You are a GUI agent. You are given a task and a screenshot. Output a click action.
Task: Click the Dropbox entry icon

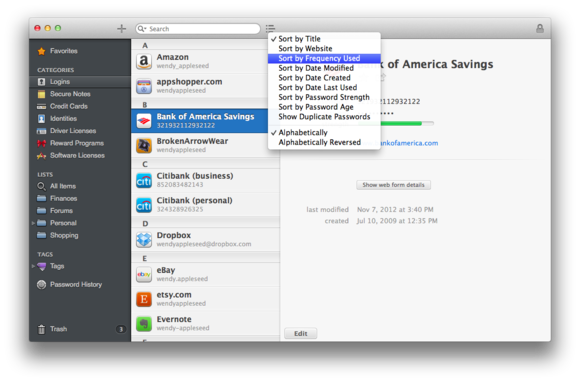click(x=144, y=240)
